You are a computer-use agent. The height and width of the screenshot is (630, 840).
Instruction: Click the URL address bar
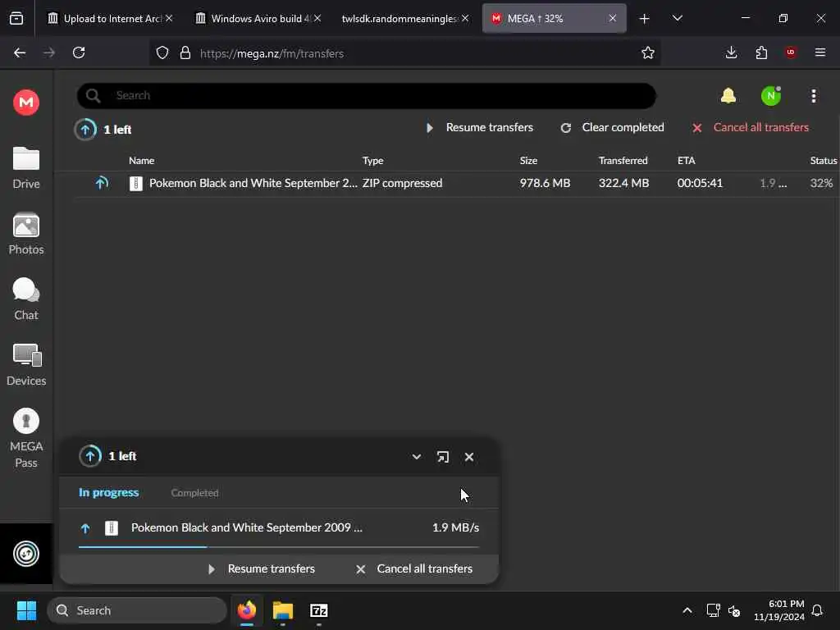[x=405, y=53]
